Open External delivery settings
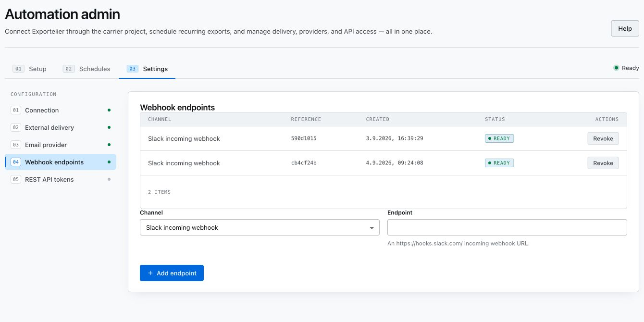The height and width of the screenshot is (322, 644). pos(61,127)
